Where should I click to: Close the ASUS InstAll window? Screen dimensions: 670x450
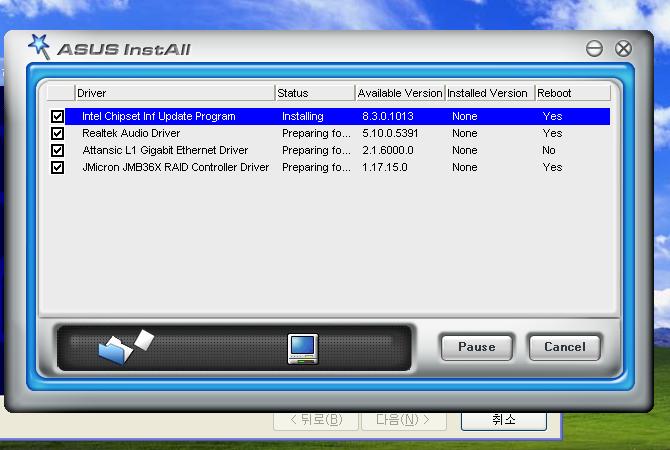coord(623,48)
